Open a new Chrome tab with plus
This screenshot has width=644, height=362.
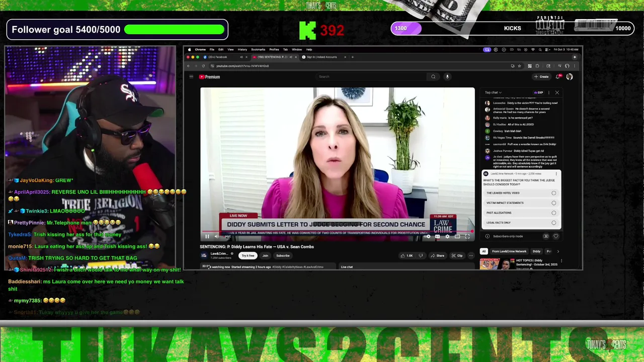point(352,57)
